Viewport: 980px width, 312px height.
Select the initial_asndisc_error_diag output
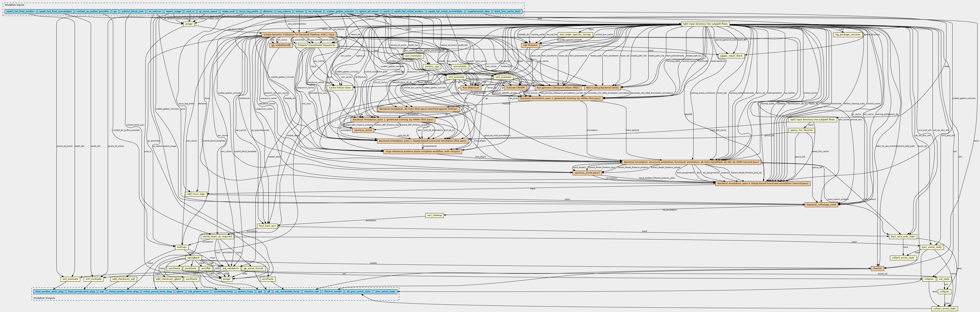(x=124, y=292)
